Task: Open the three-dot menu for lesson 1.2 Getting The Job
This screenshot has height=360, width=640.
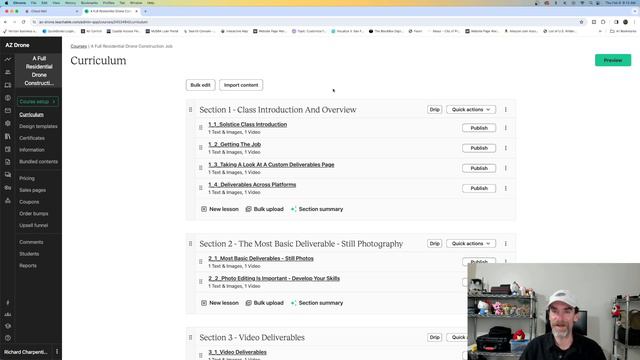Action: point(506,148)
